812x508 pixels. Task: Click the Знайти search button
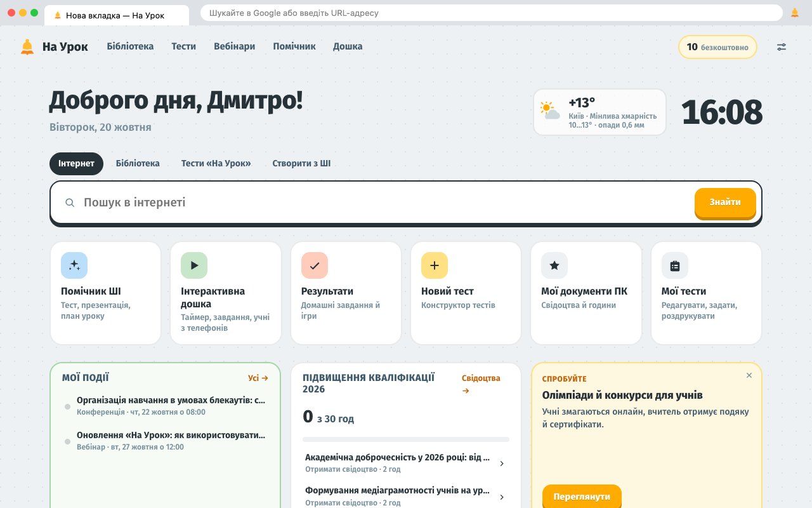coord(725,203)
